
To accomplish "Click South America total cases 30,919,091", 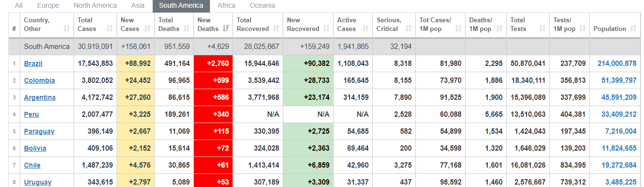I will click(x=95, y=47).
